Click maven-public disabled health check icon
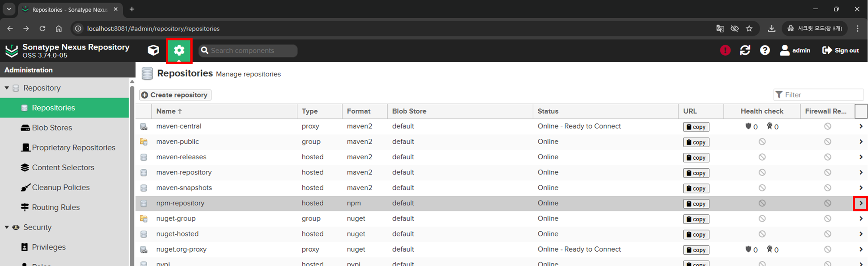This screenshot has height=266, width=868. point(762,141)
